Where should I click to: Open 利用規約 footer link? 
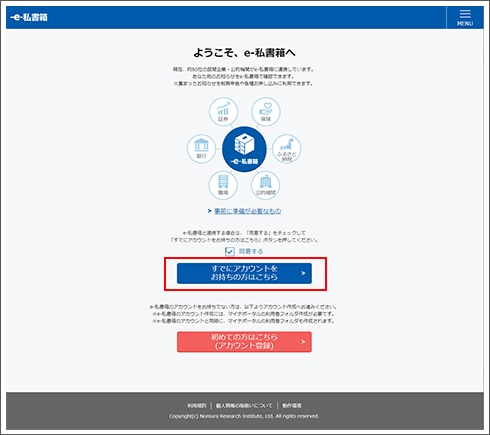(197, 406)
